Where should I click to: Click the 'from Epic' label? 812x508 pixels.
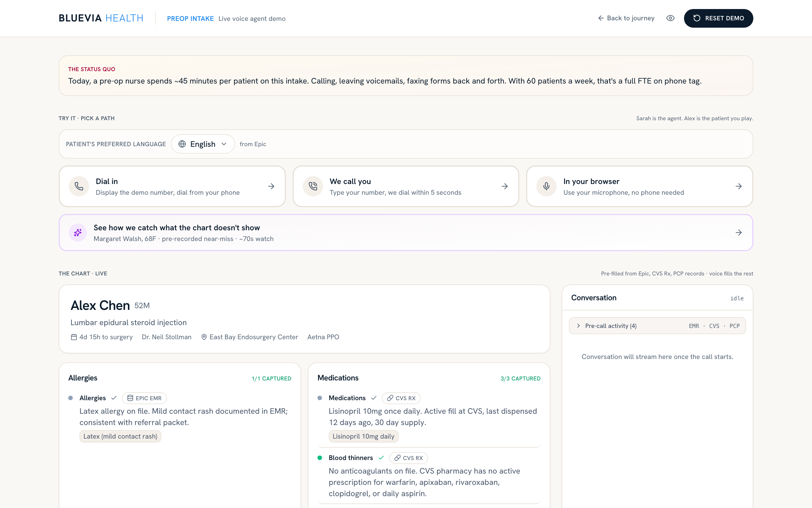point(253,144)
